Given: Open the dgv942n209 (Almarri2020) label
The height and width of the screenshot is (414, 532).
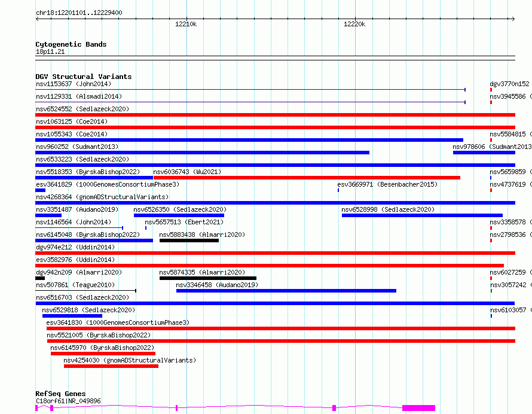Looking at the screenshot, I should tap(79, 272).
